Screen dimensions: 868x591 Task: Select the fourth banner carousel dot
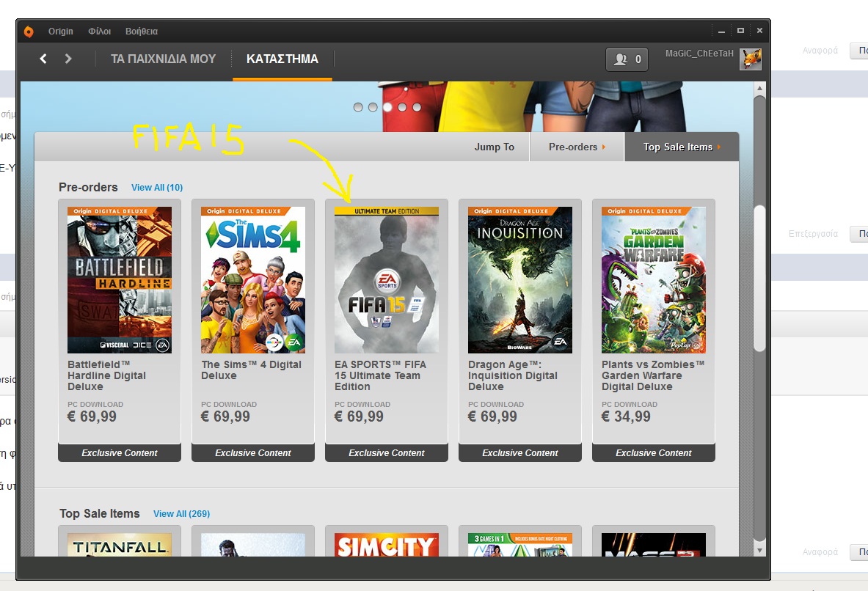(402, 107)
